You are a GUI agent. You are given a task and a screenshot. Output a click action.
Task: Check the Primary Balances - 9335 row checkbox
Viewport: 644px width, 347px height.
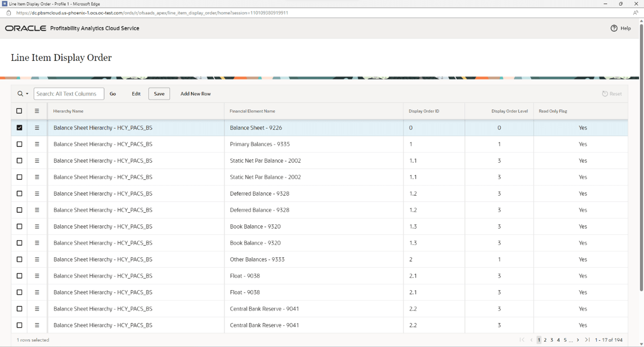click(x=19, y=144)
